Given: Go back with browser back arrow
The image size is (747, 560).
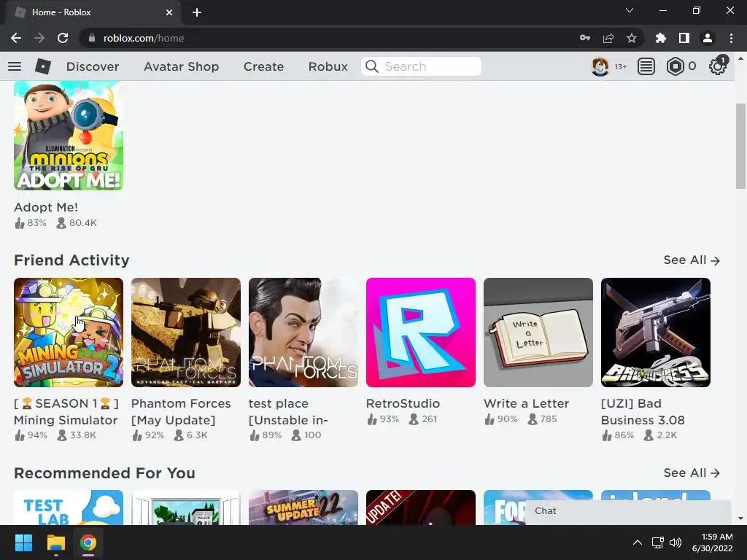Looking at the screenshot, I should point(16,38).
